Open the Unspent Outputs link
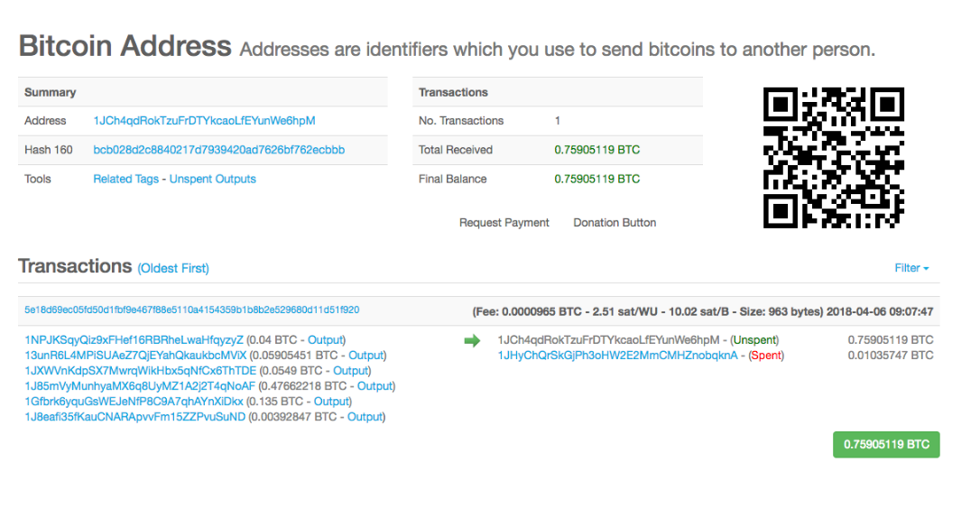 [x=212, y=179]
